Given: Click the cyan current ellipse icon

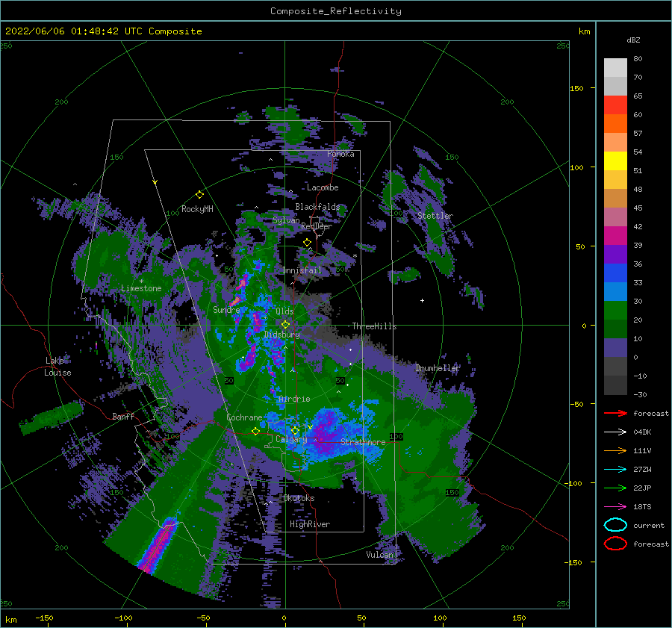Looking at the screenshot, I should pyautogui.click(x=615, y=525).
